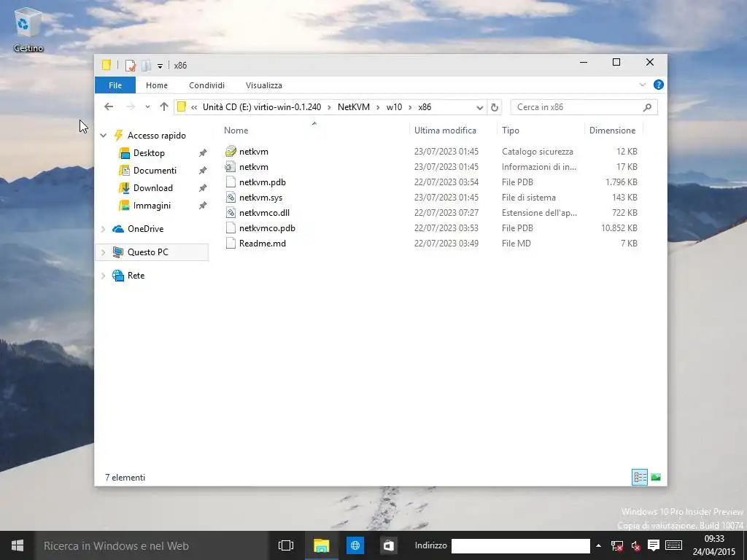
Task: Click the New folder quick access toolbar icon
Action: (x=146, y=65)
